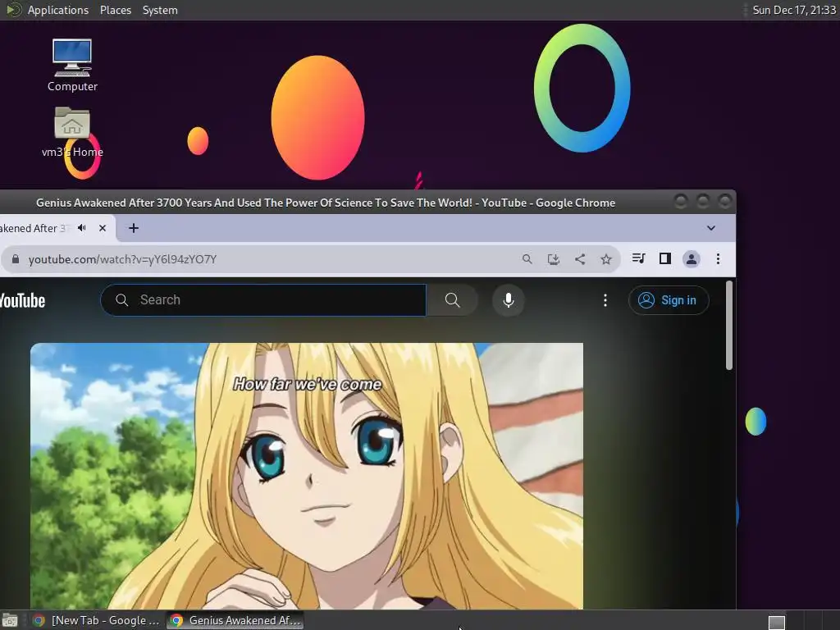Viewport: 840px width, 630px height.
Task: Open the System menu
Action: (x=160, y=10)
